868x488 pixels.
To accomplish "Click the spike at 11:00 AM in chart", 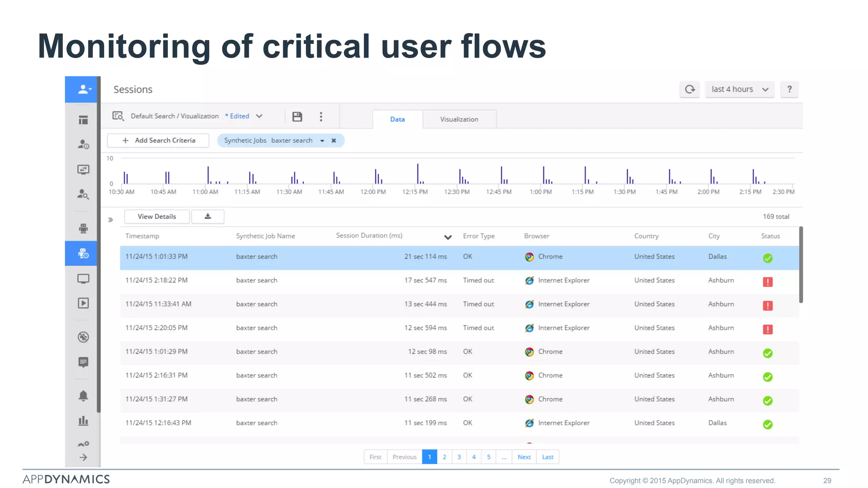I will pos(208,175).
